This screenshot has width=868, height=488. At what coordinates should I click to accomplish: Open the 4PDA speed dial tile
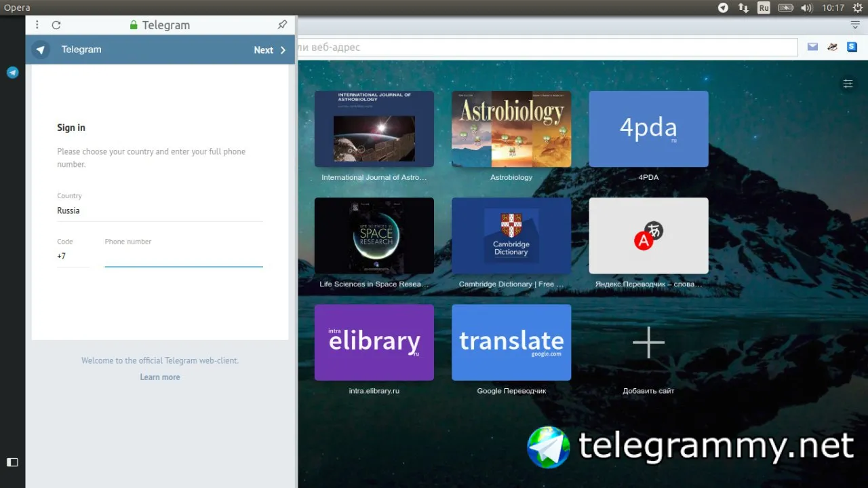[648, 129]
